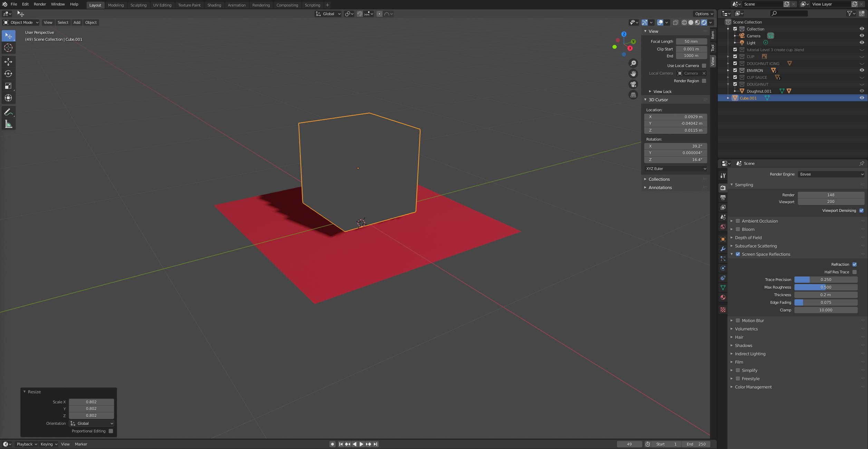Open Render properties camera tab icon
The image size is (868, 449).
[x=723, y=188]
